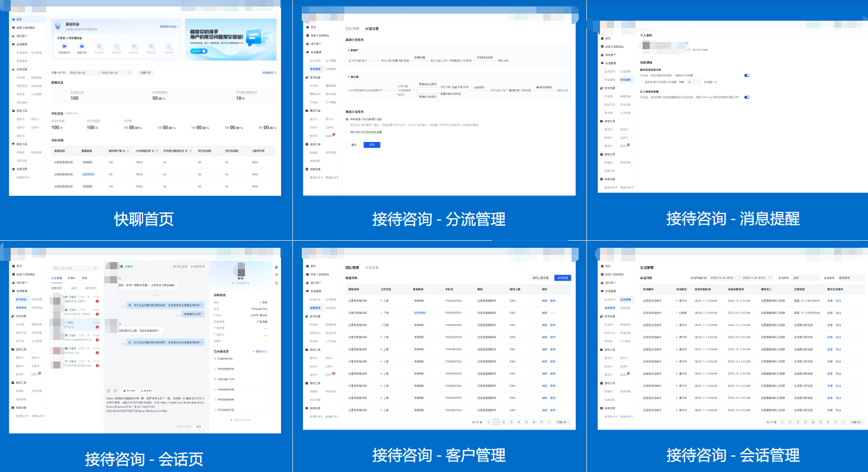Enable the 新消息通知声音 toggle switch

(x=747, y=75)
